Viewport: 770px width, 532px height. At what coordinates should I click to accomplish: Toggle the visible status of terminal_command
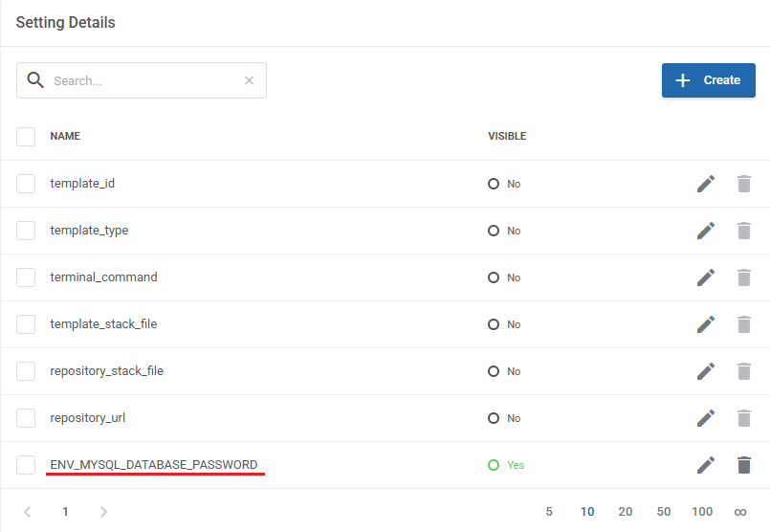tap(504, 277)
